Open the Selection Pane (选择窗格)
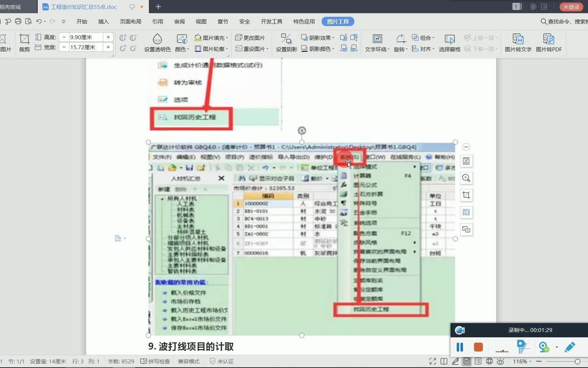588x368 pixels. click(449, 43)
